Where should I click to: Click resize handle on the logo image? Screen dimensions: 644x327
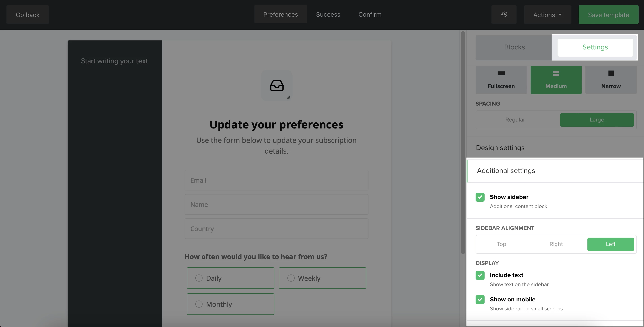coord(288,97)
